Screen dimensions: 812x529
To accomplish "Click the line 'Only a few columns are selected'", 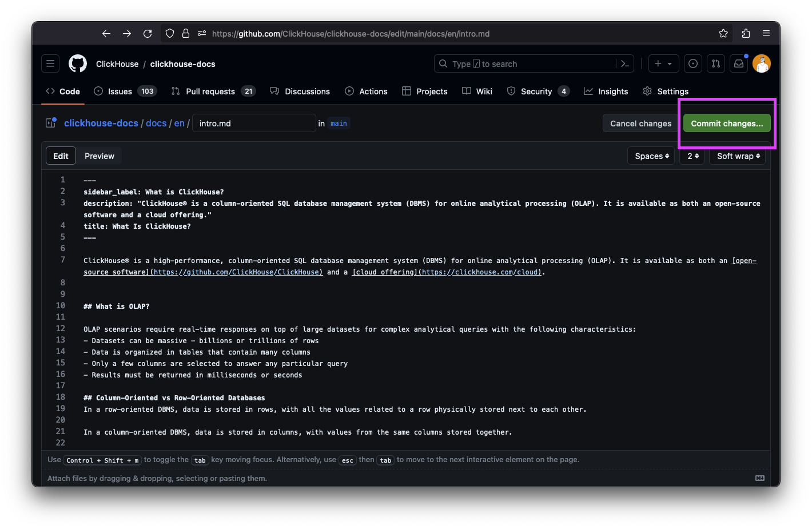I will coord(216,364).
